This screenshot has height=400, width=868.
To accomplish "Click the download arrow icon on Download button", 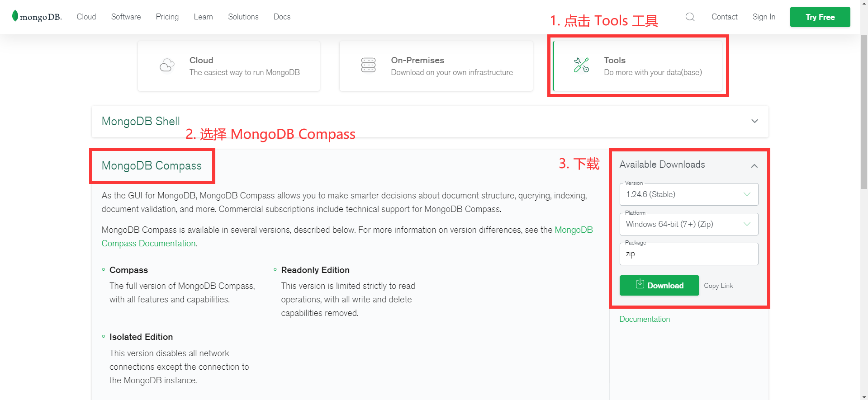I will 640,284.
